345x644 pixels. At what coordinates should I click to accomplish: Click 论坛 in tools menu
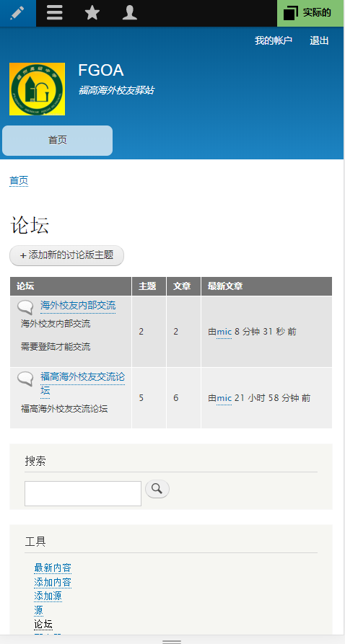click(43, 625)
